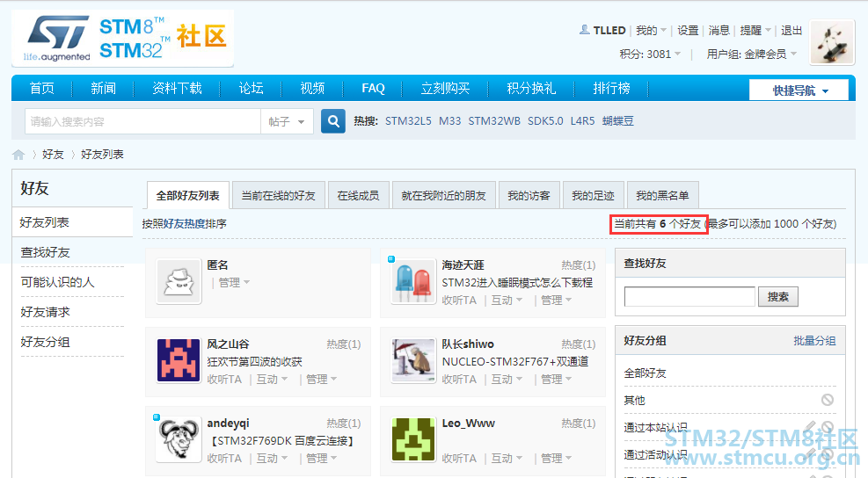Switch to 我的访客 tab

click(x=529, y=195)
